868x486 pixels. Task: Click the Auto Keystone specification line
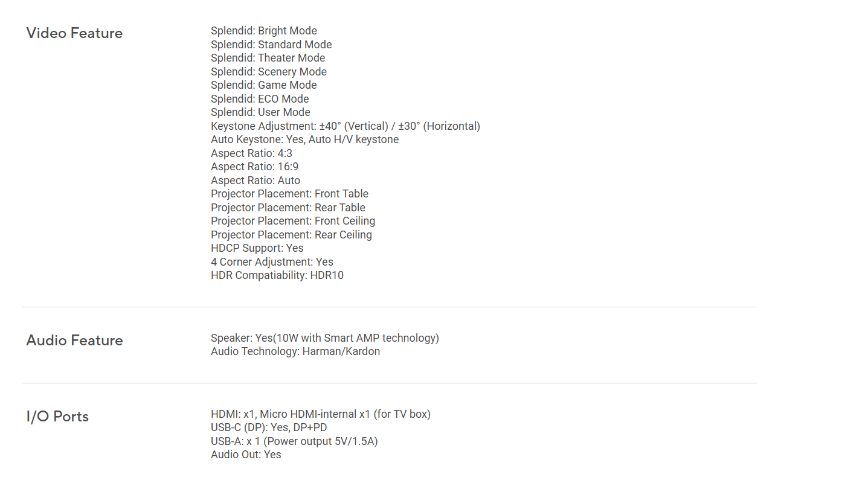coord(305,139)
